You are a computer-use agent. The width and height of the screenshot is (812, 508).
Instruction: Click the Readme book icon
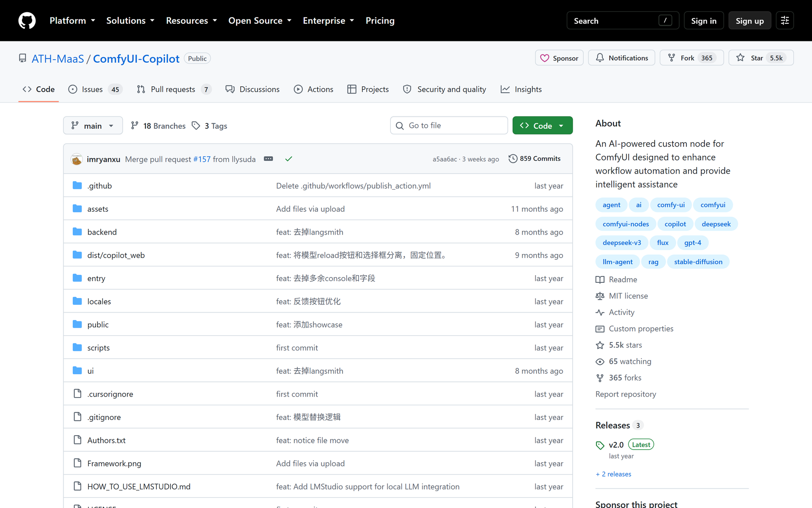[x=600, y=279]
